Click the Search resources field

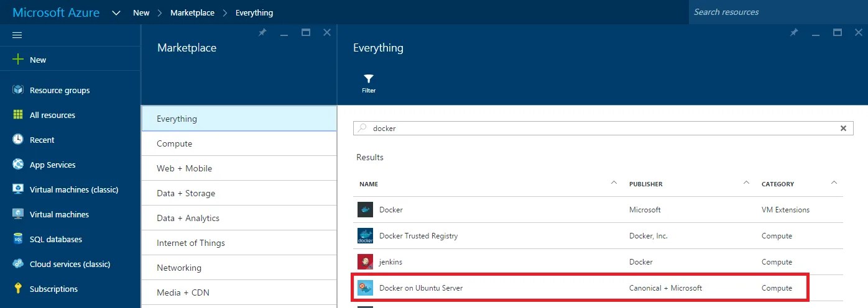[778, 12]
